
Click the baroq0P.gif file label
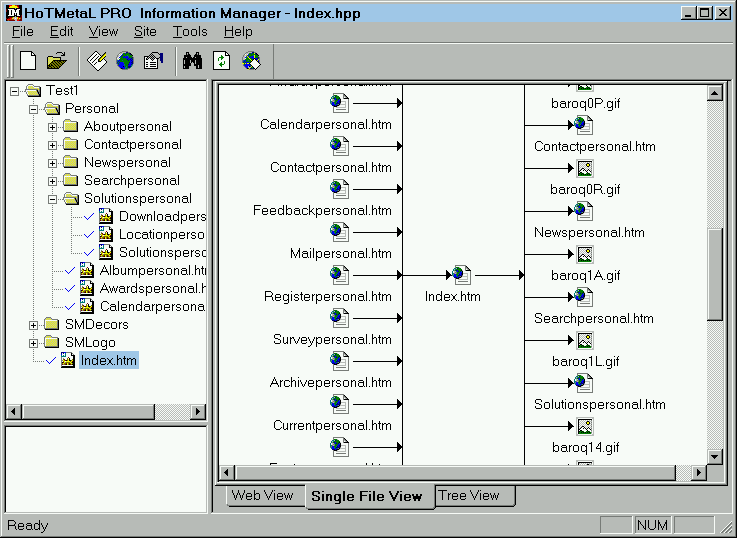585,103
